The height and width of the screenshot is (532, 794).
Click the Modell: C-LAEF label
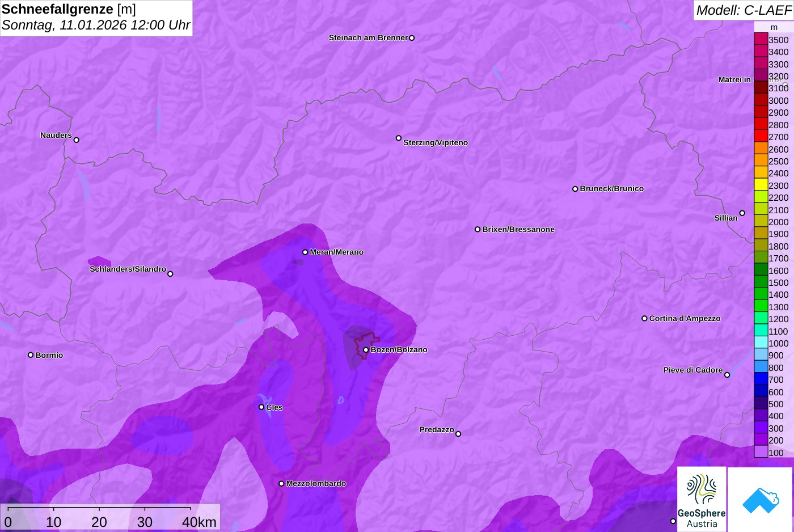point(744,10)
